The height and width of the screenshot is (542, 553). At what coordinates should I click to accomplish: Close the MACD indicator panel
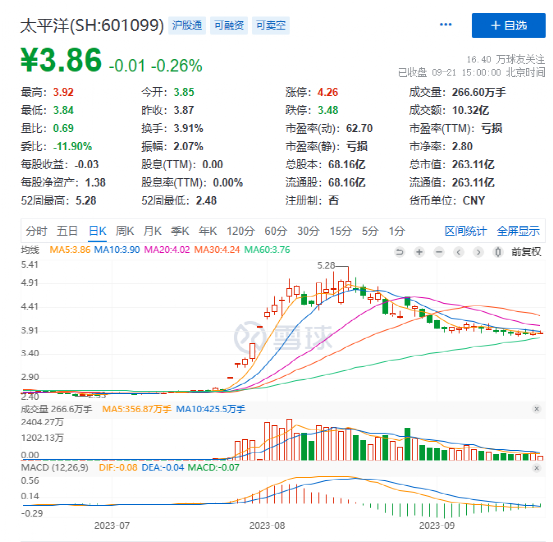537,468
